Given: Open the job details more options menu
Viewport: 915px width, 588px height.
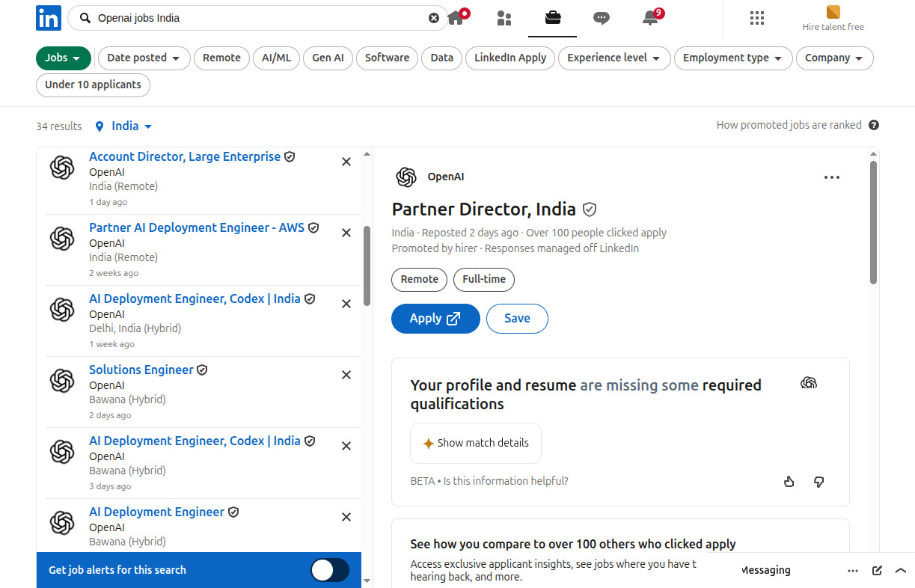Looking at the screenshot, I should pyautogui.click(x=831, y=177).
